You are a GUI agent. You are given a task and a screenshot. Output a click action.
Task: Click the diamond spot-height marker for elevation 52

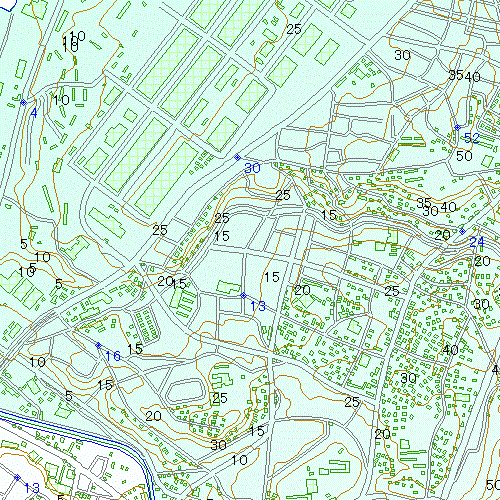tap(457, 127)
